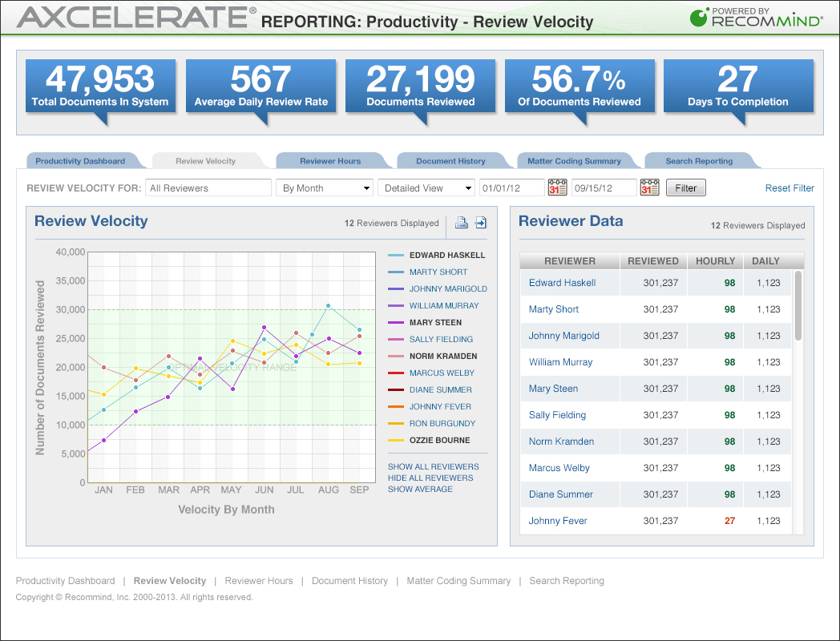Click footer Matter Coding Summary link
Screen dimensions: 840x641
458,580
